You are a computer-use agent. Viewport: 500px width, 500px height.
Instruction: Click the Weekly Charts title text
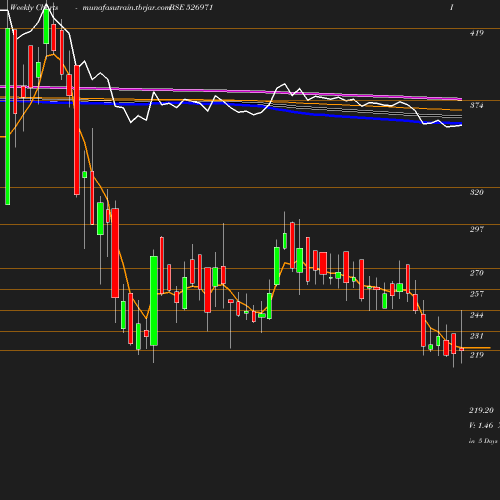(34, 7)
